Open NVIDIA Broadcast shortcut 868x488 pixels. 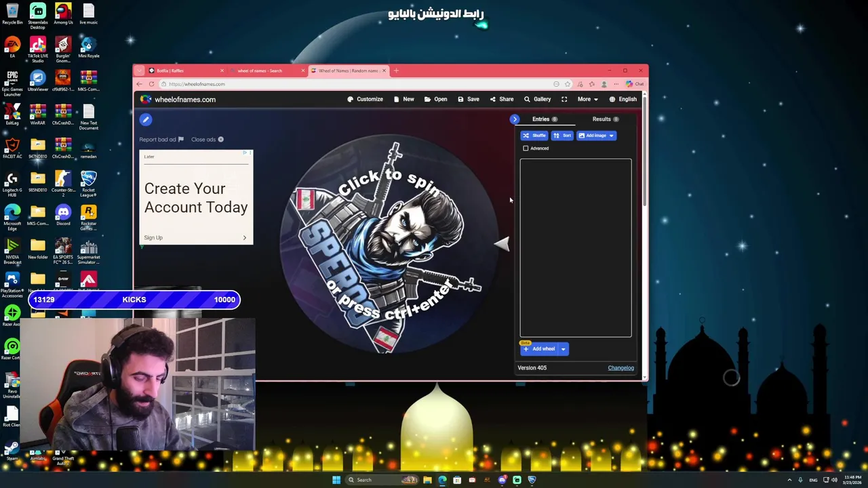click(x=12, y=252)
